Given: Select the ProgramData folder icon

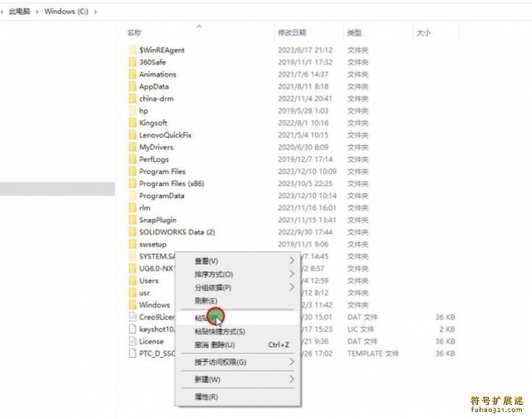Looking at the screenshot, I should pos(133,195).
